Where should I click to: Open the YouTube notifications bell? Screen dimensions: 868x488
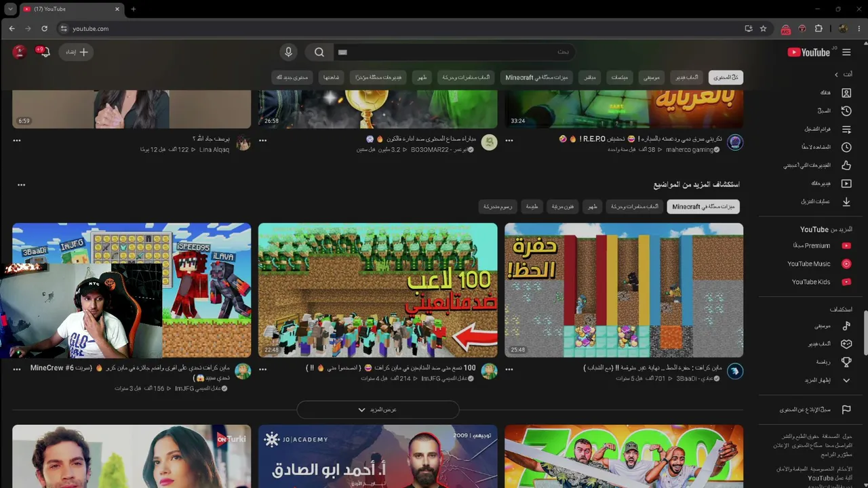coord(45,52)
